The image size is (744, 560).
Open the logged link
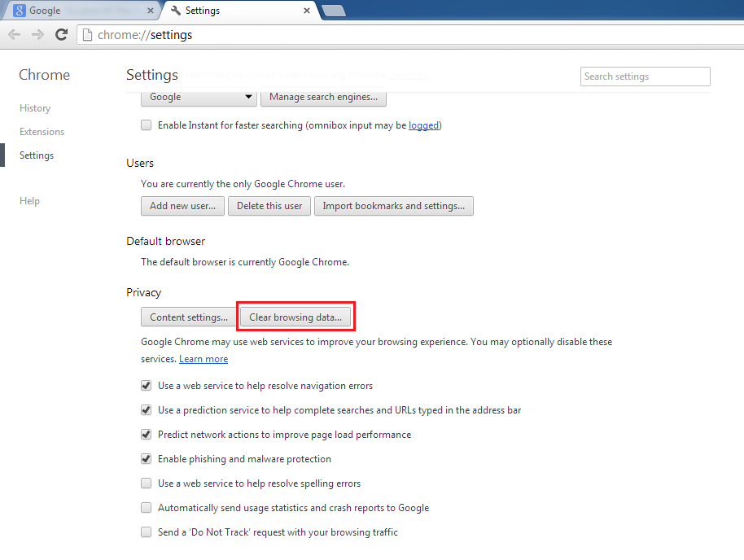[424, 125]
